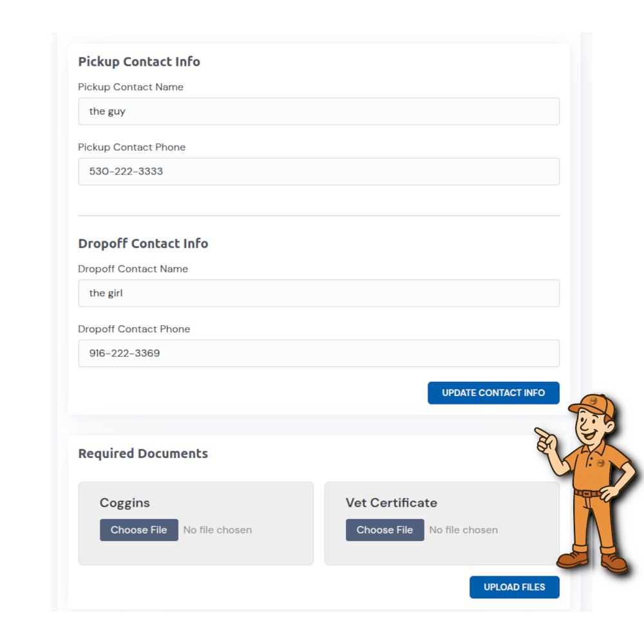Select the Required Documents heading
This screenshot has height=644, width=644.
click(143, 453)
